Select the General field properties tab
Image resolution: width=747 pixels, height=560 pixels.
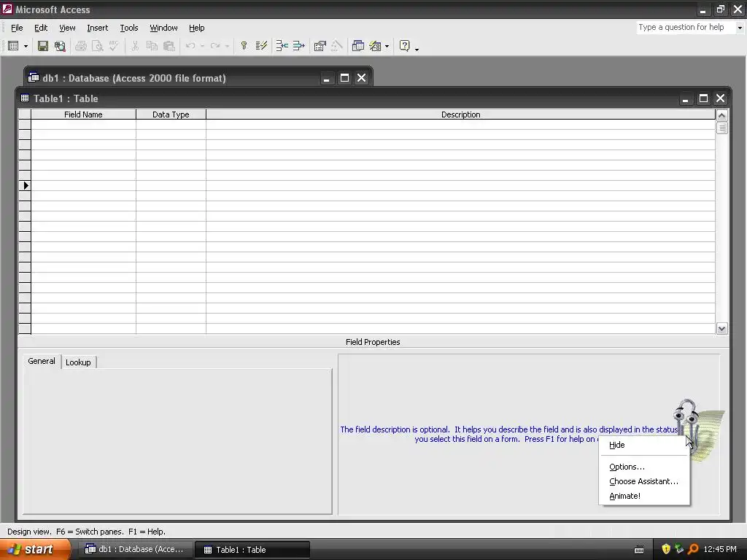point(42,361)
